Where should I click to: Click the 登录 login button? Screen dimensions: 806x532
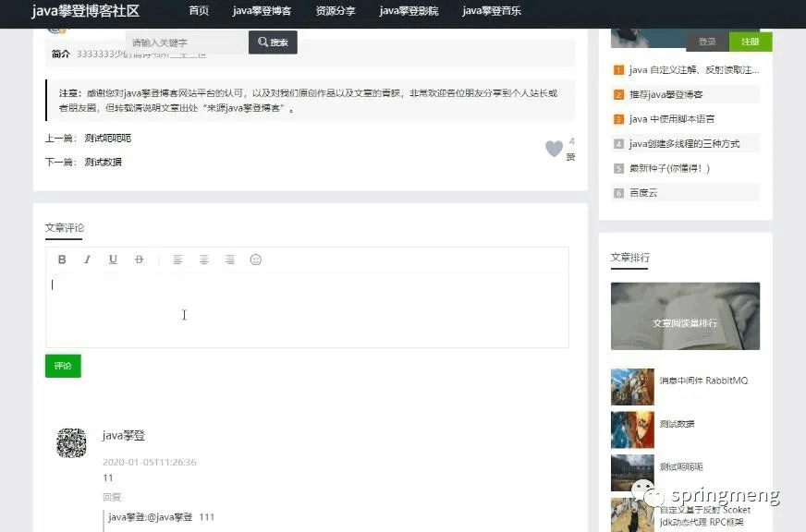(707, 42)
